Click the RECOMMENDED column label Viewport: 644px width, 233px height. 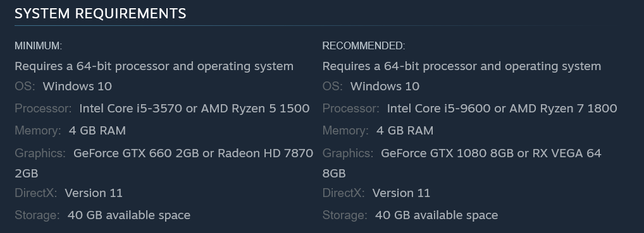coord(364,46)
